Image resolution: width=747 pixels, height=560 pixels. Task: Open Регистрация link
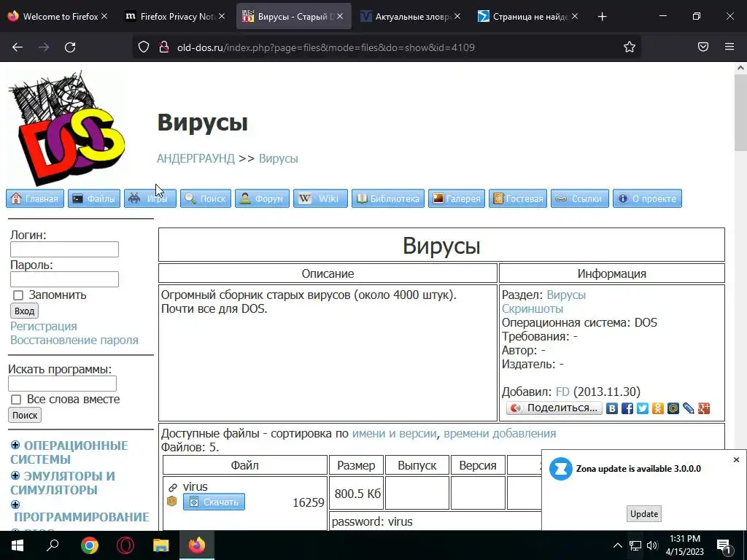[x=44, y=326]
